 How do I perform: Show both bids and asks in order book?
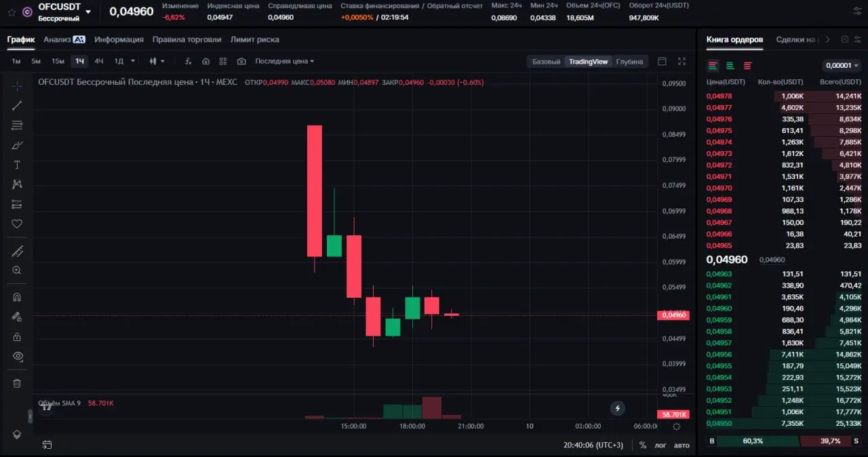tap(713, 66)
